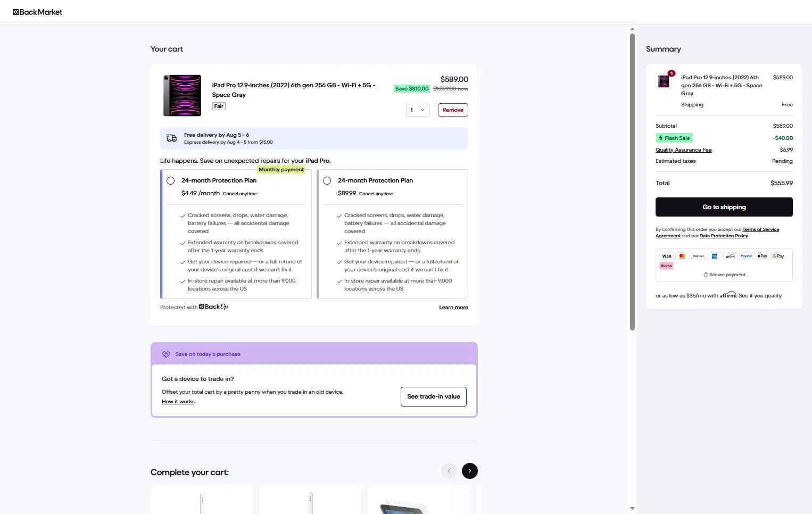Click the $1,399.00 new strikethrough price
The height and width of the screenshot is (514, 812).
tap(451, 89)
